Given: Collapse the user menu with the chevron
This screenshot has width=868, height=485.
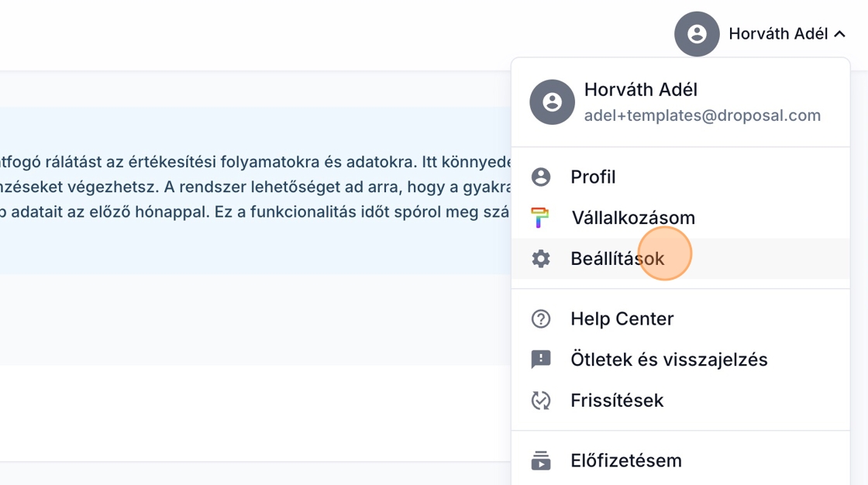Looking at the screenshot, I should [840, 34].
